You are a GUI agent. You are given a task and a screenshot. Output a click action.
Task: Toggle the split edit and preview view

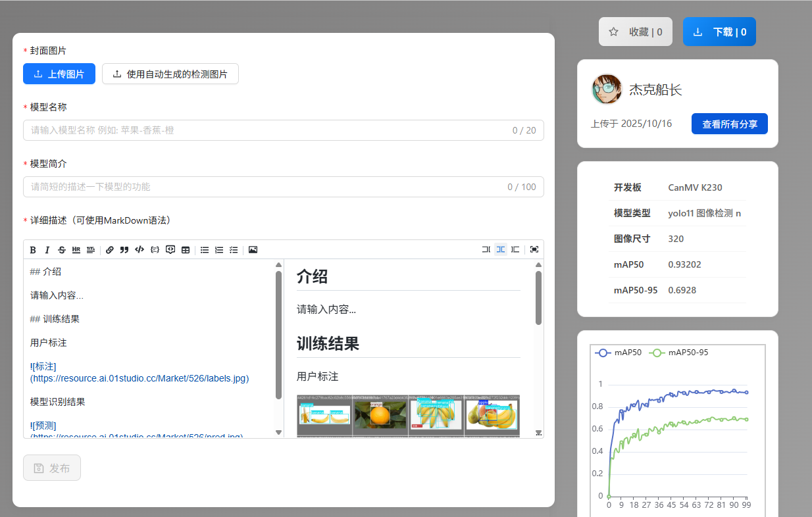[x=501, y=249]
